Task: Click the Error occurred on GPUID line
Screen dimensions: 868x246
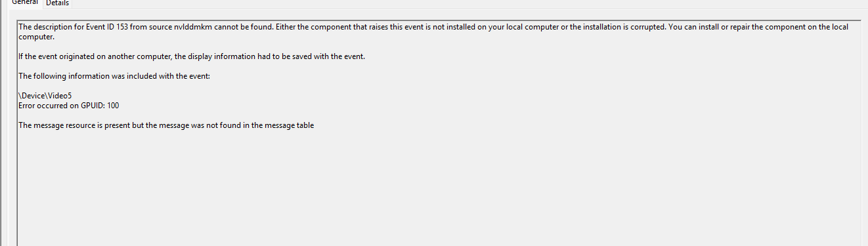Action: click(x=69, y=106)
